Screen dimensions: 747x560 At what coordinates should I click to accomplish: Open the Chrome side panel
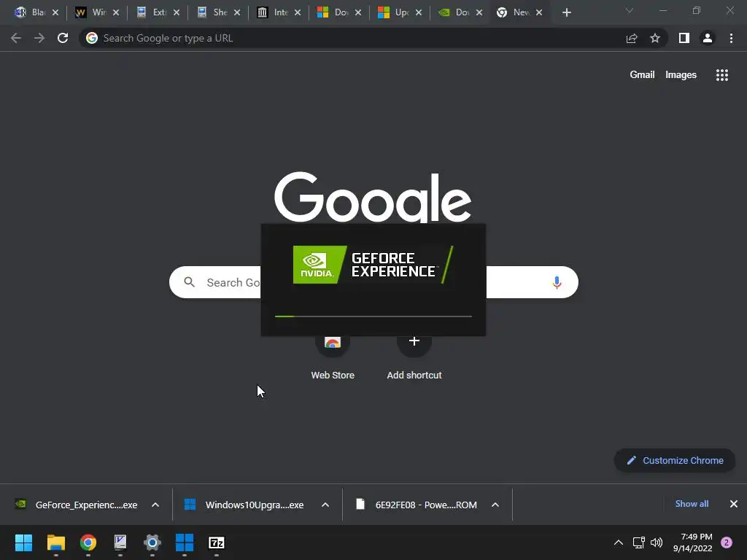pos(684,38)
